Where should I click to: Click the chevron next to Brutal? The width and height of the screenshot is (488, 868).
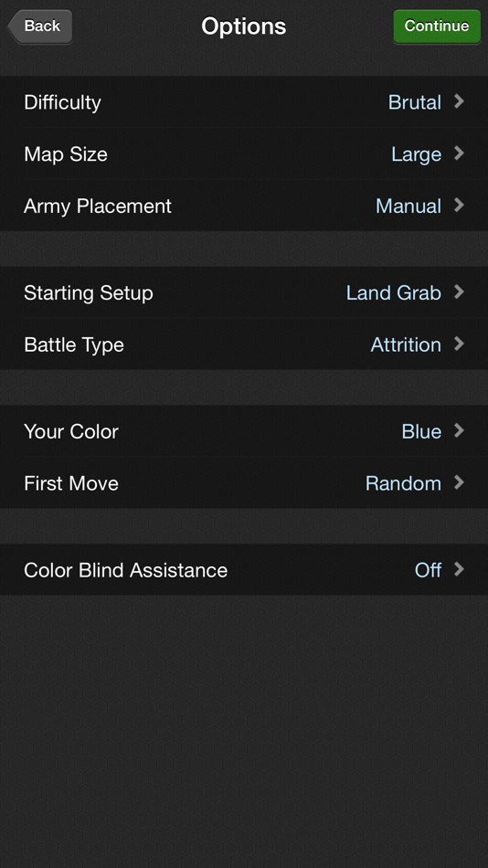pos(459,101)
